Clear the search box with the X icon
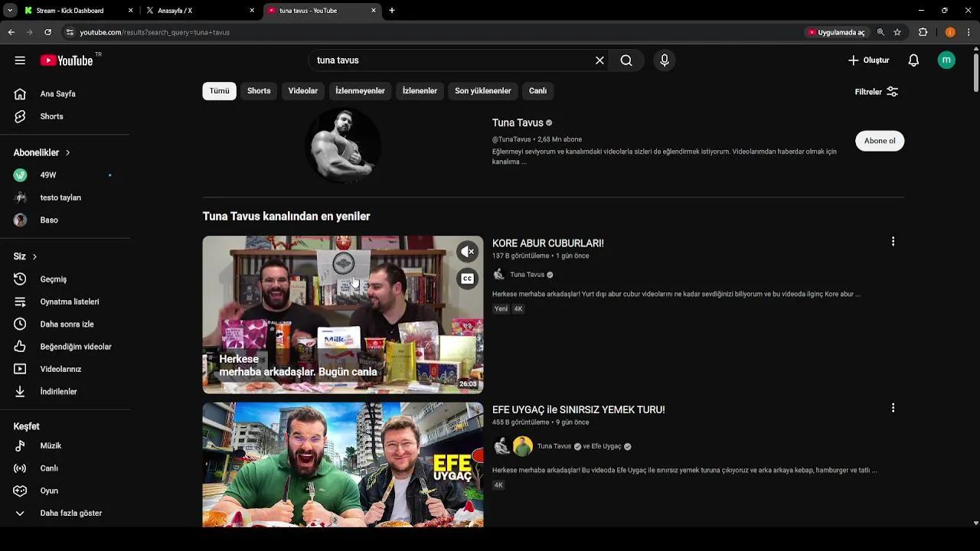 coord(599,60)
